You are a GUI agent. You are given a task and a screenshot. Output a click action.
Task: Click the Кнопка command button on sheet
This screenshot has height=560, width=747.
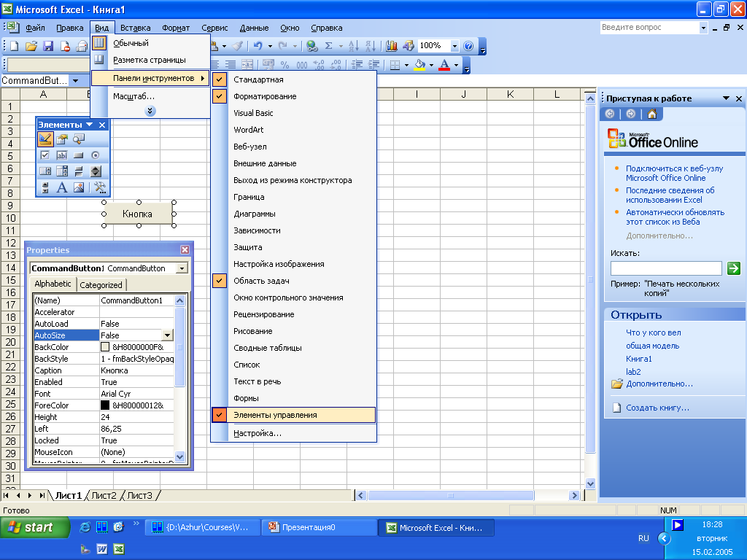point(138,214)
